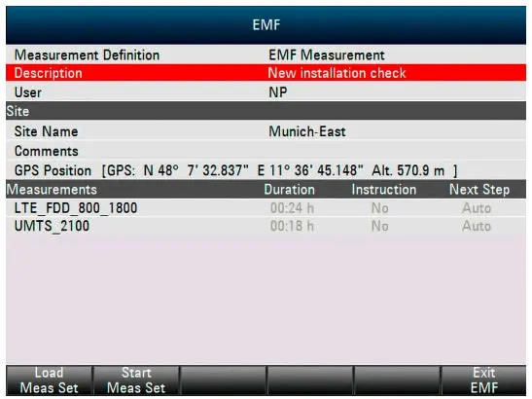This screenshot has height=399, width=532.
Task: Exit the EMF mode
Action: 483,381
